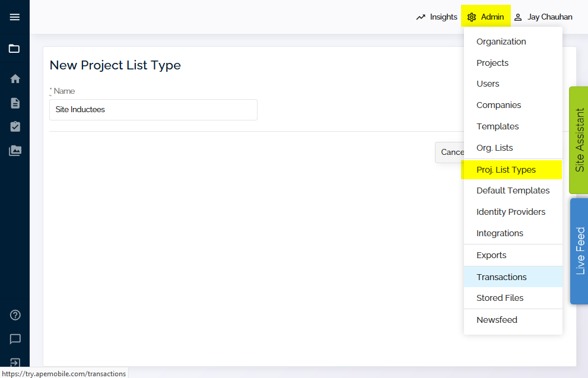Open Transactions menu entry
Viewport: 588px width, 378px height.
(x=513, y=277)
